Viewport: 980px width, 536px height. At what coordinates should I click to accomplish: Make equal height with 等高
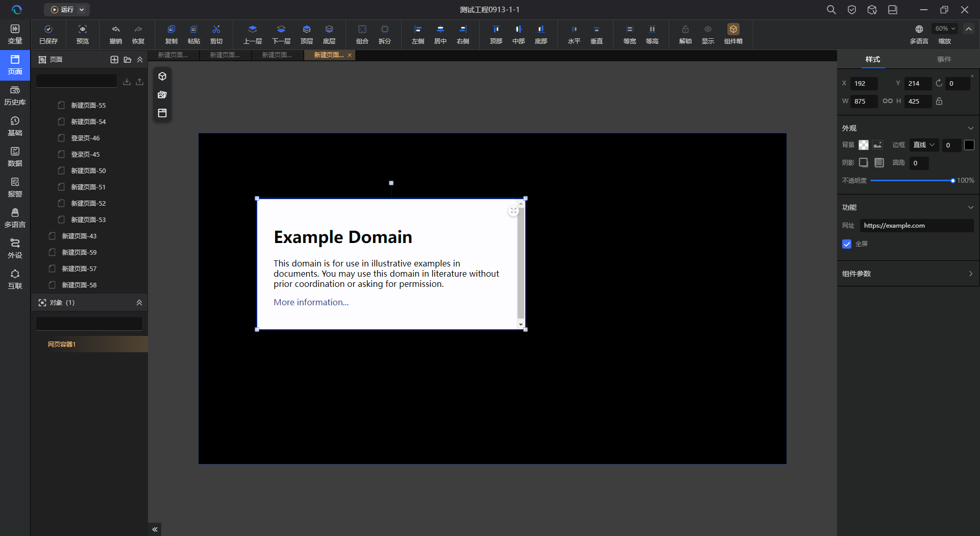pyautogui.click(x=652, y=34)
